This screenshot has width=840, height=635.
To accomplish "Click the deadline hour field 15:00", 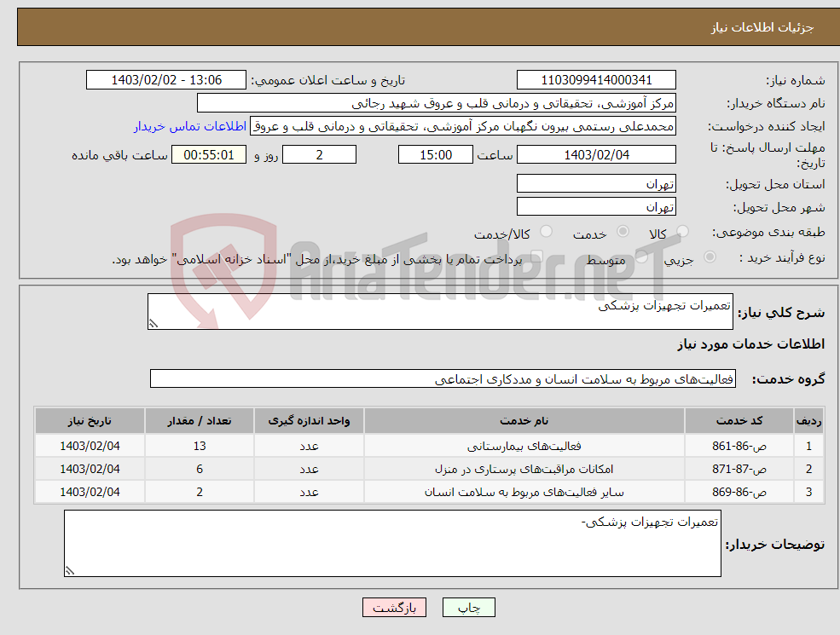I will [436, 155].
